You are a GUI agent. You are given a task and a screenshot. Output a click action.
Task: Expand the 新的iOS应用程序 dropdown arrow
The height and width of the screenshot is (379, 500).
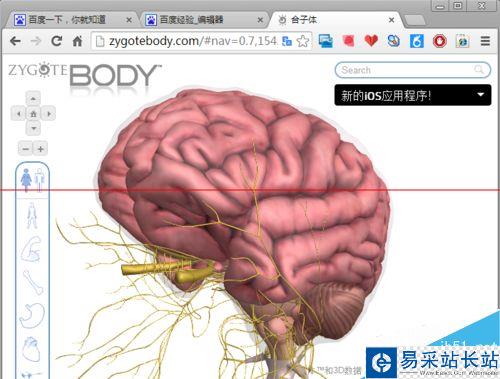coord(480,95)
